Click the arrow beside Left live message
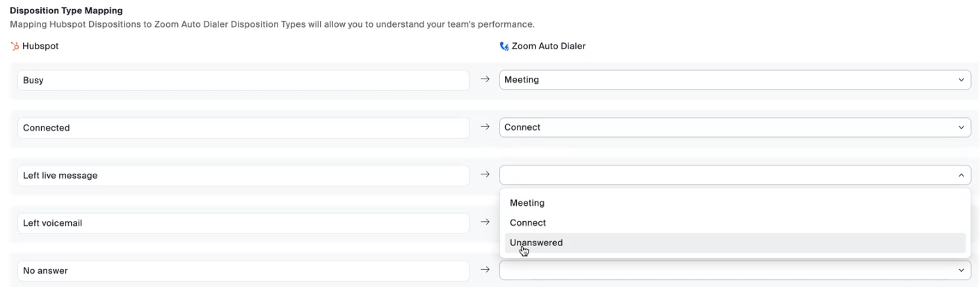This screenshot has width=980, height=287. pos(485,175)
